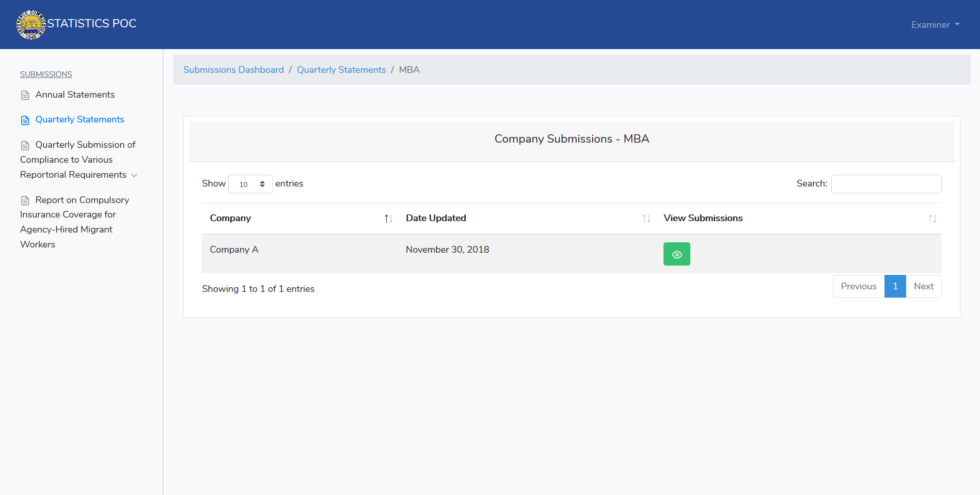The width and height of the screenshot is (980, 495).
Task: Expand Quarterly Submission of Compliance chevron
Action: tap(134, 175)
